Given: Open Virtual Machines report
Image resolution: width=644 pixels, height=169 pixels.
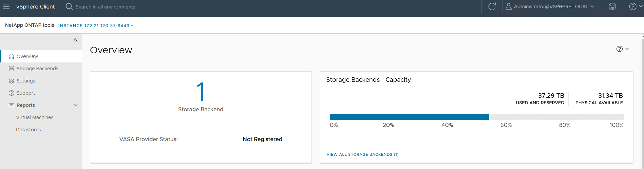Looking at the screenshot, I should [35, 117].
